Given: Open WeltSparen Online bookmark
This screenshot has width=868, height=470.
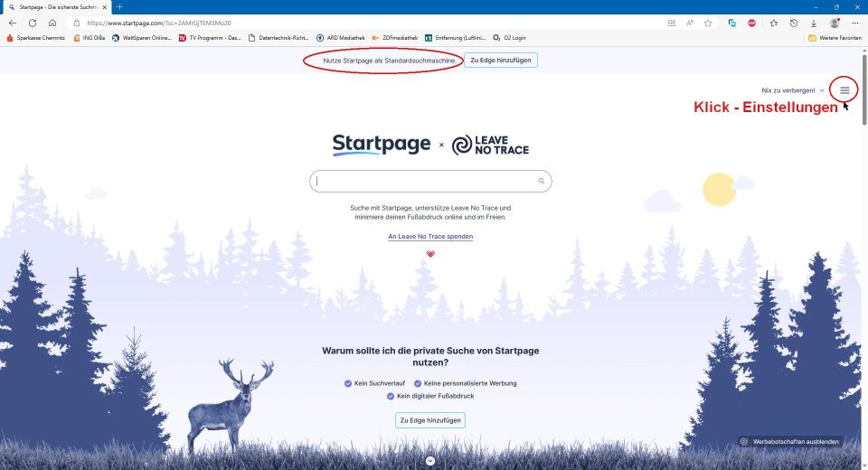Looking at the screenshot, I should 142,38.
